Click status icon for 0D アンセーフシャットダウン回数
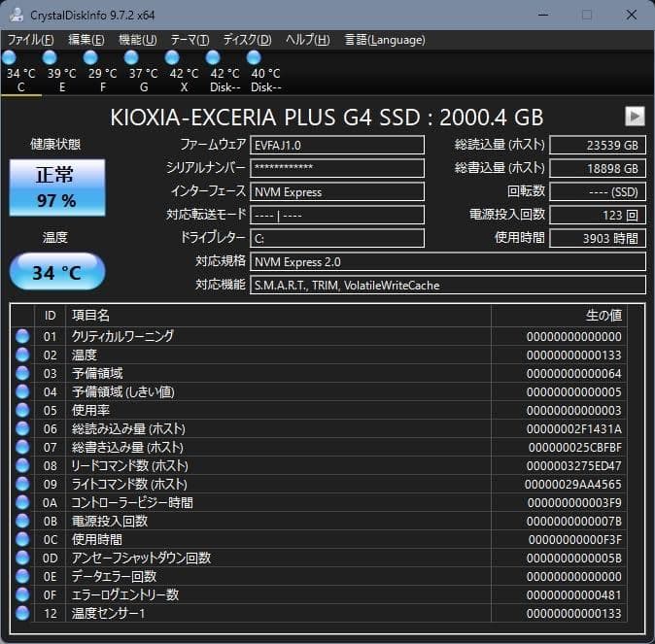The height and width of the screenshot is (644, 655). pyautogui.click(x=22, y=558)
